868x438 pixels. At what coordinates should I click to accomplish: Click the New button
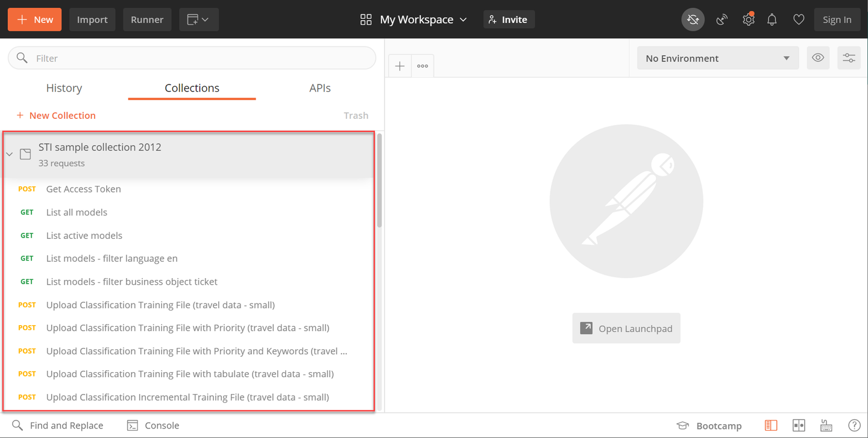coord(36,19)
